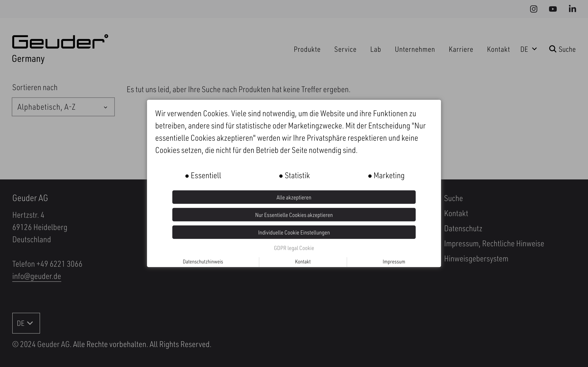Screen dimensions: 588x367
Task: Click the Search magnifier icon
Action: pos(553,49)
